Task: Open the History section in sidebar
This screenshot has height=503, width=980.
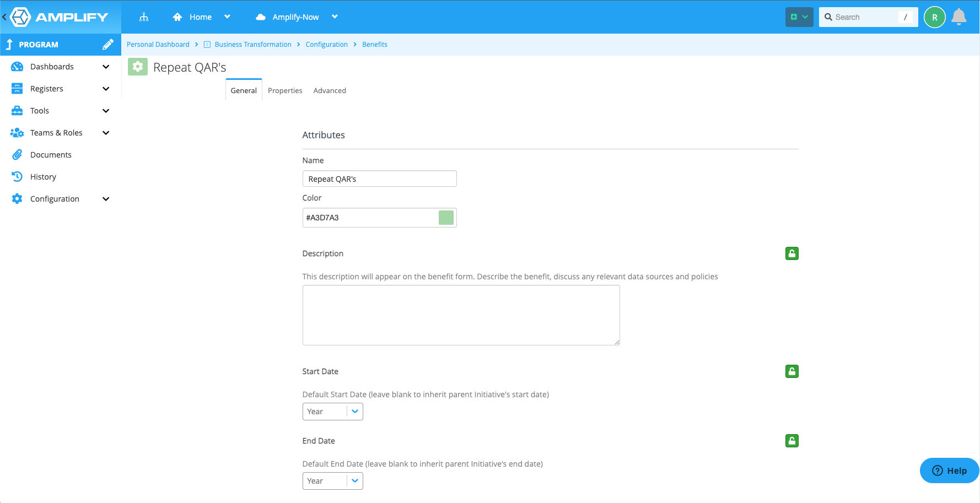Action: [x=43, y=176]
